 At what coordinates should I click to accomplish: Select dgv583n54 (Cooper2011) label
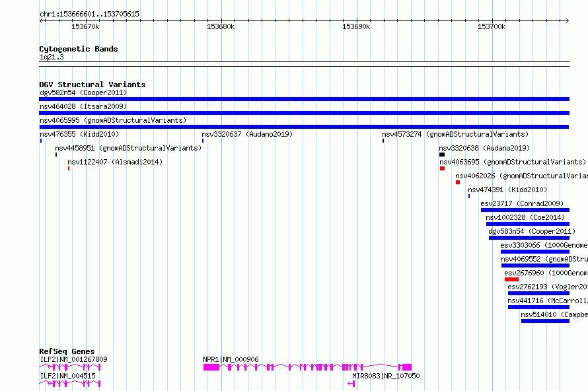532,231
